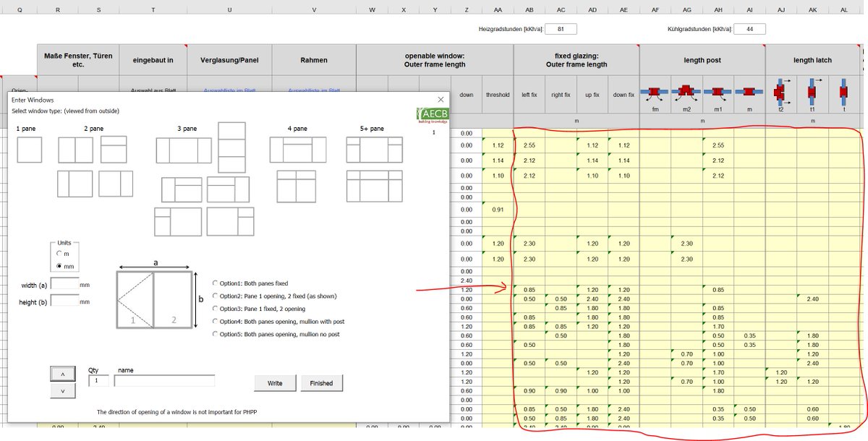Select column header Z
The width and height of the screenshot is (868, 441).
pos(467,9)
